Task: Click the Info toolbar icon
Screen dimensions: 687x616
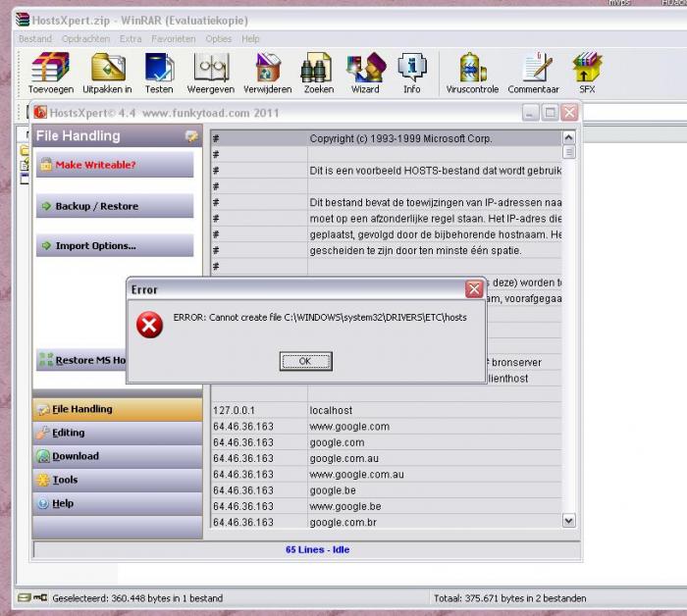Action: pos(412,67)
